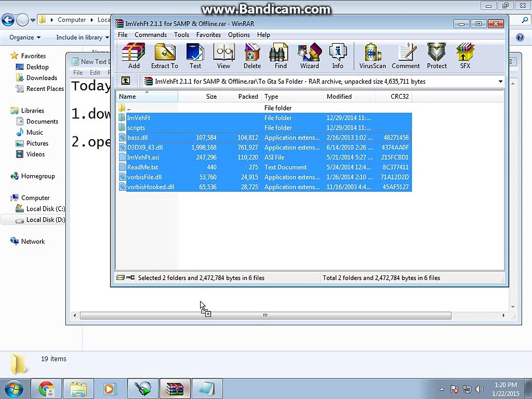Go up one level in the archive

point(126,81)
